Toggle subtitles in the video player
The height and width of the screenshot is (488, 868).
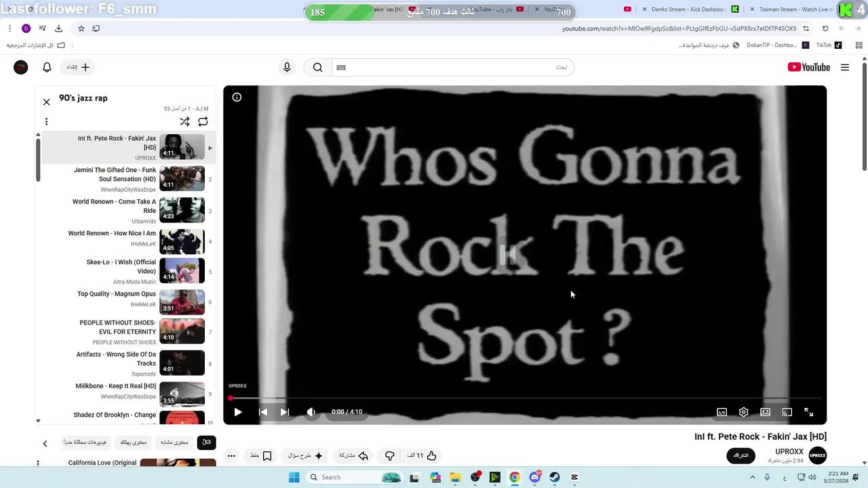[x=722, y=412]
